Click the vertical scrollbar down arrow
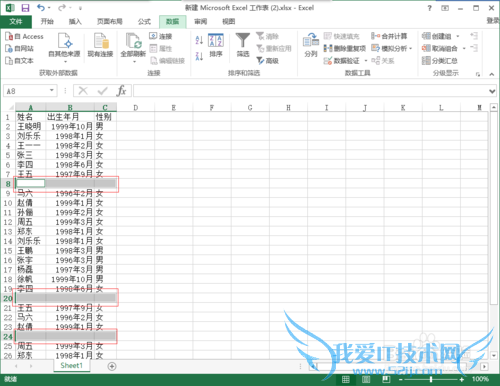Viewport: 500px width, 386px height. (x=494, y=355)
